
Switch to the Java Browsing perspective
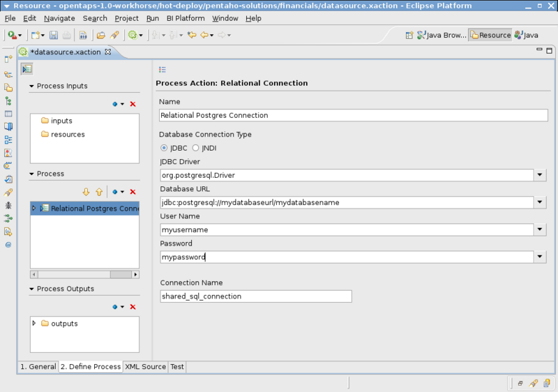442,35
